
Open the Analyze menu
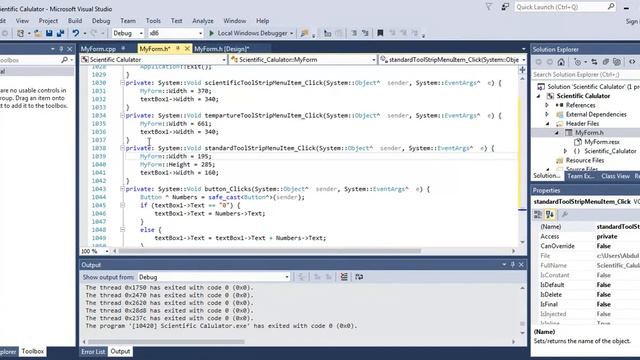coord(203,21)
